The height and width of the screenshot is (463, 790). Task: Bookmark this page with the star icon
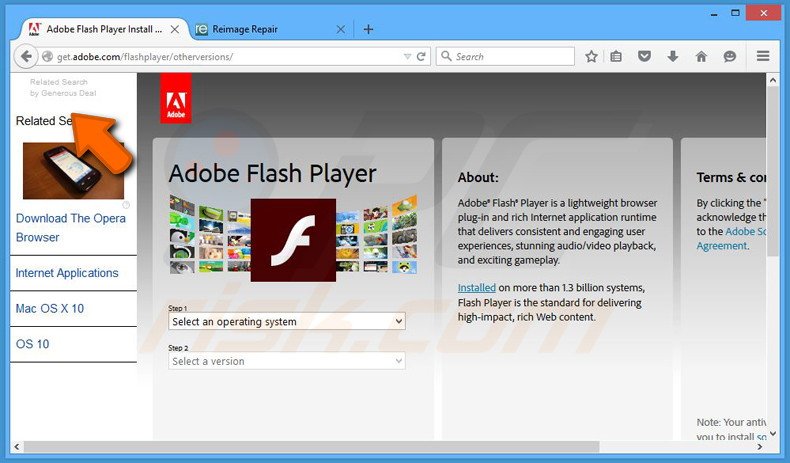pos(591,57)
